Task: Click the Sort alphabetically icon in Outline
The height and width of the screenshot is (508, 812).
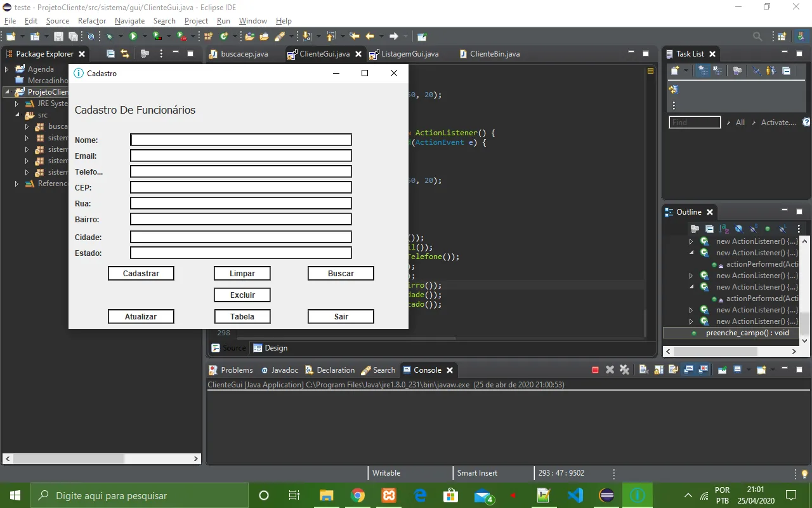Action: tap(724, 229)
